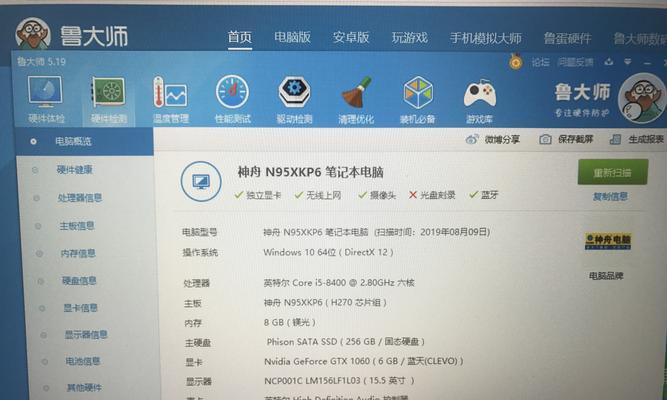
Task: Open website 鲁蛋硬件 tab
Action: [567, 39]
